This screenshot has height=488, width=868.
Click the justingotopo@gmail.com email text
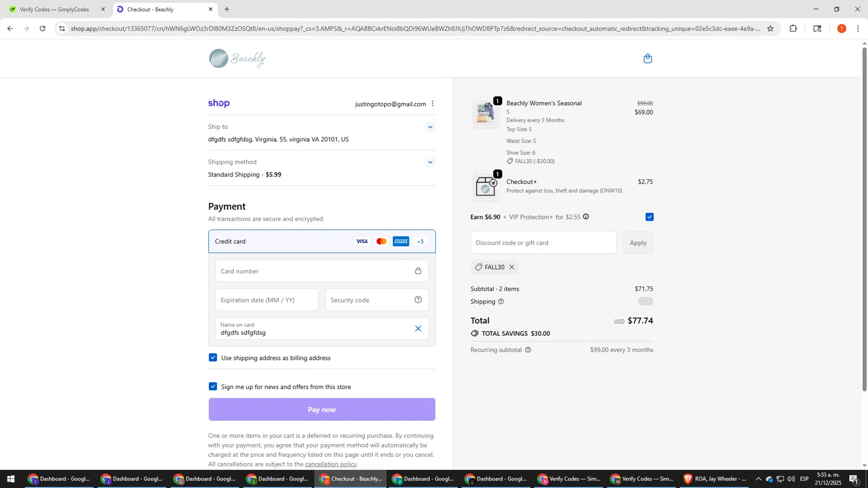(391, 104)
